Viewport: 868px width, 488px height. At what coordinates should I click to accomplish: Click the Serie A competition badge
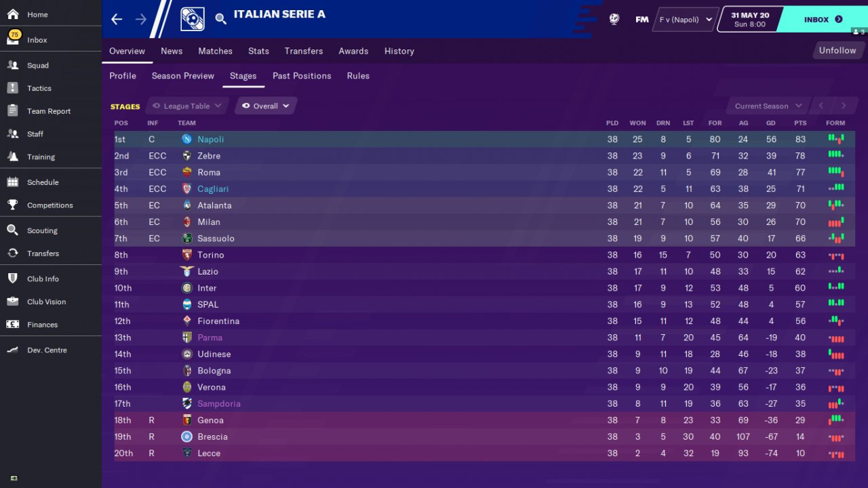(193, 19)
